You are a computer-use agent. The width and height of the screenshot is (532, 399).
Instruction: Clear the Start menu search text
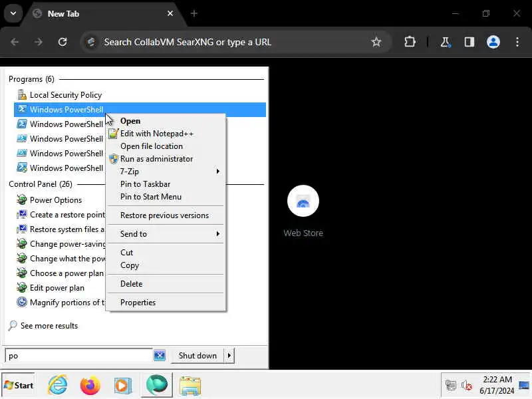160,356
